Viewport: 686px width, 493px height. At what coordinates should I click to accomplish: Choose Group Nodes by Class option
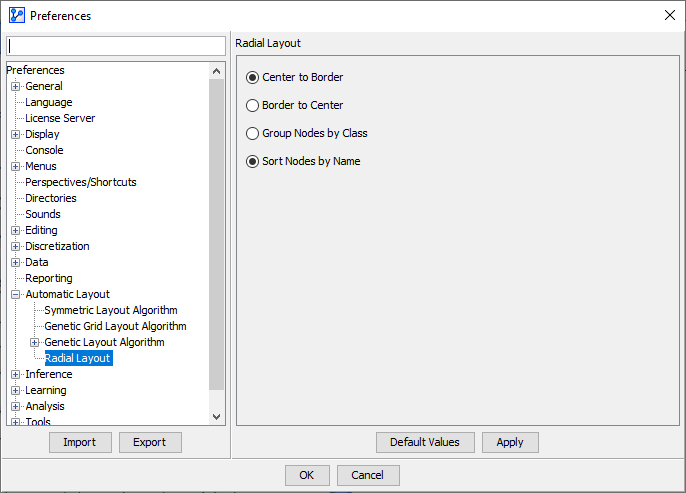pos(253,133)
